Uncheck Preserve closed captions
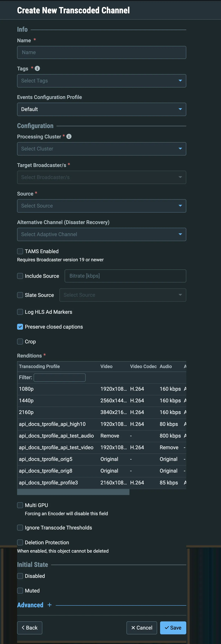The width and height of the screenshot is (221, 644). tap(20, 327)
